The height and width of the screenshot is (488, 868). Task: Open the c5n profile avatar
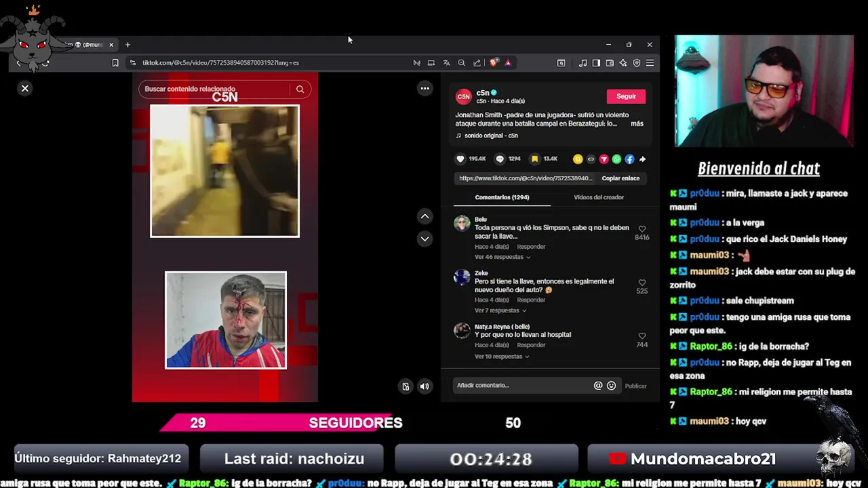point(463,97)
